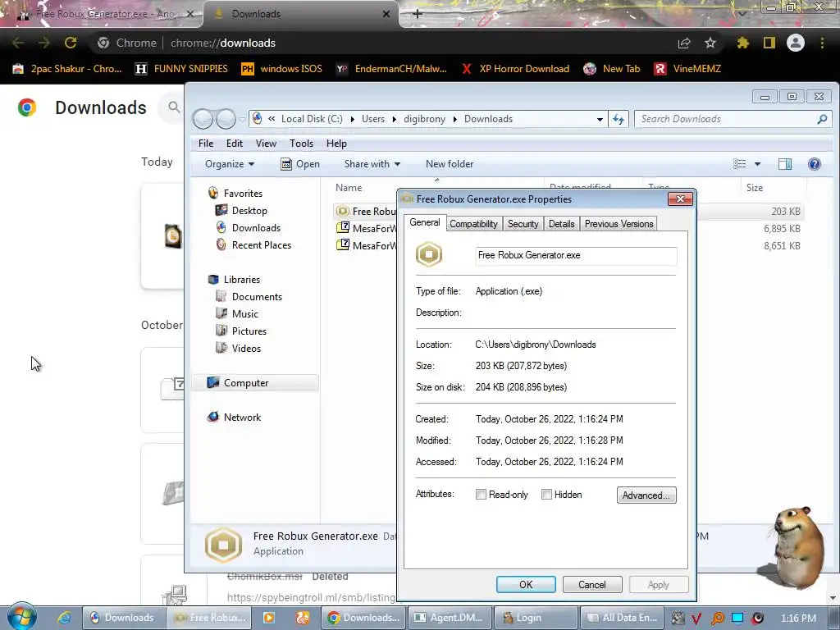The width and height of the screenshot is (840, 630).
Task: Switch to the Details tab
Action: [x=561, y=224]
